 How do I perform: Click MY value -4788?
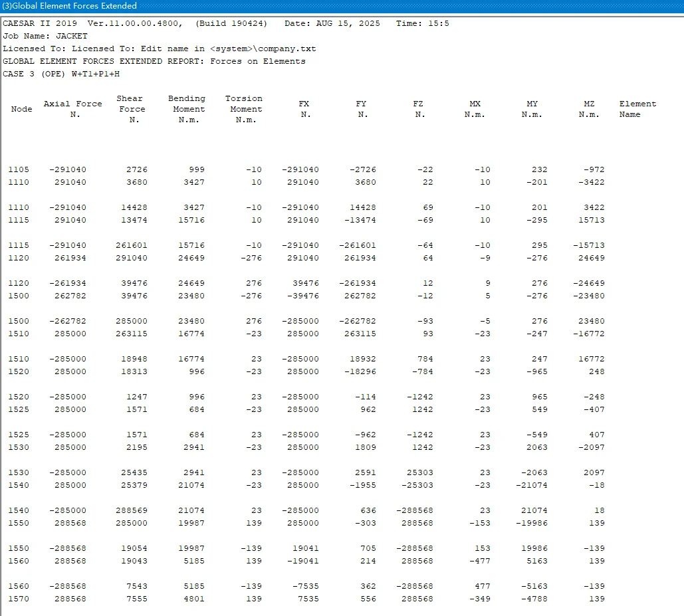click(x=534, y=599)
